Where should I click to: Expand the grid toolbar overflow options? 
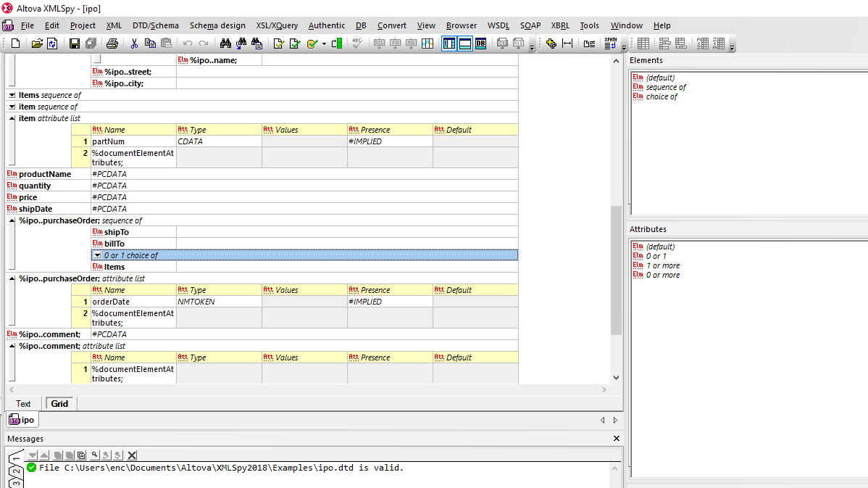click(732, 48)
